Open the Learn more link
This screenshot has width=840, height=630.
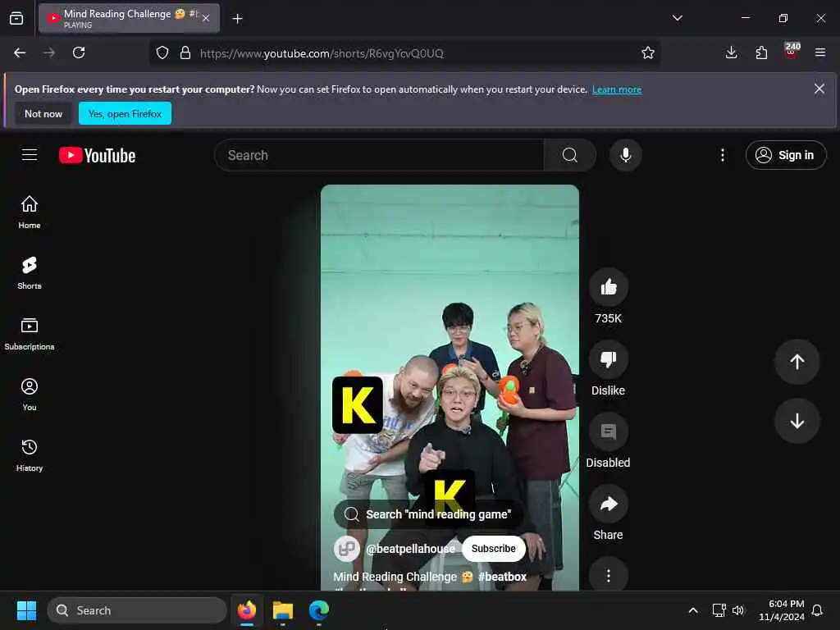point(617,89)
